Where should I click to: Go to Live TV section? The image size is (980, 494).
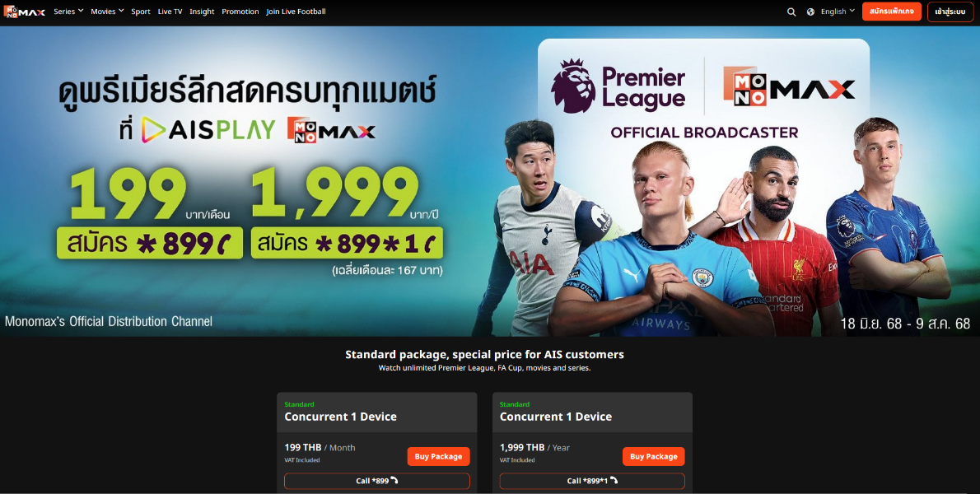(170, 12)
